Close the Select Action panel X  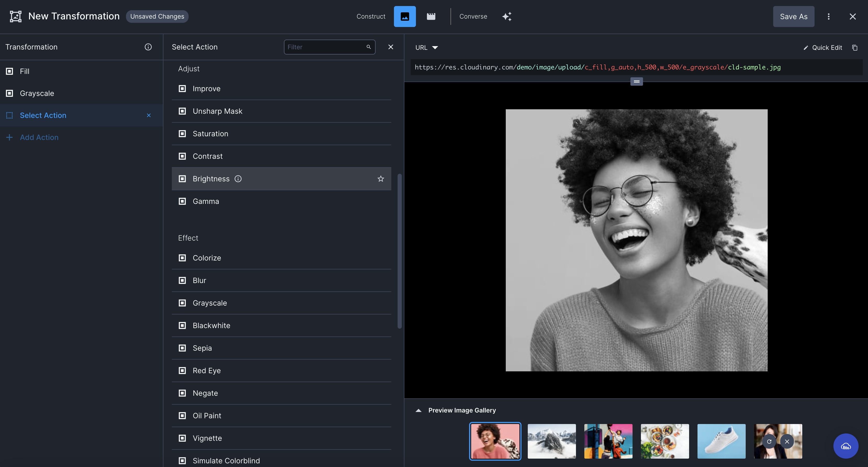coord(391,47)
